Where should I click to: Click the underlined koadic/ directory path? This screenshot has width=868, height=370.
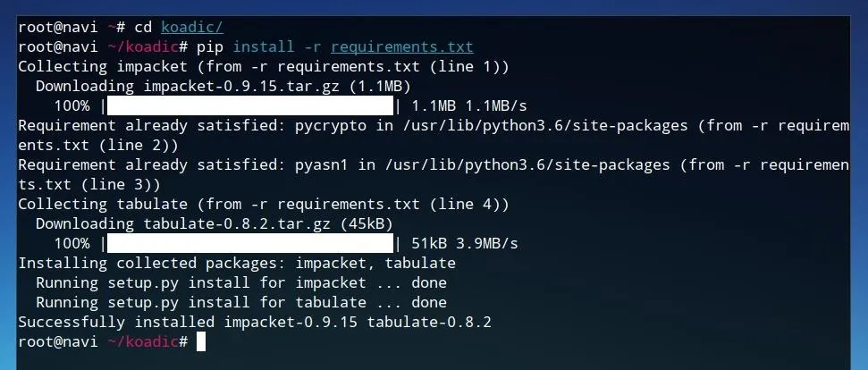click(192, 27)
